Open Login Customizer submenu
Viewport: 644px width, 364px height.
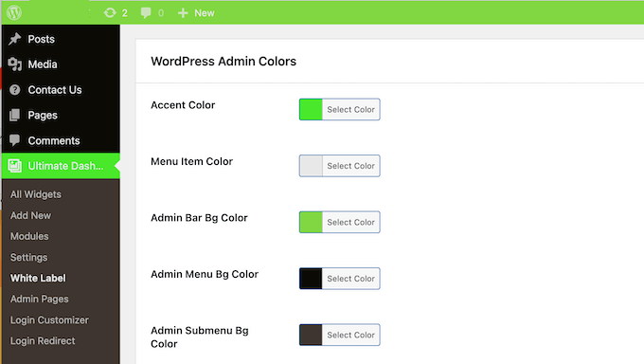click(x=49, y=320)
